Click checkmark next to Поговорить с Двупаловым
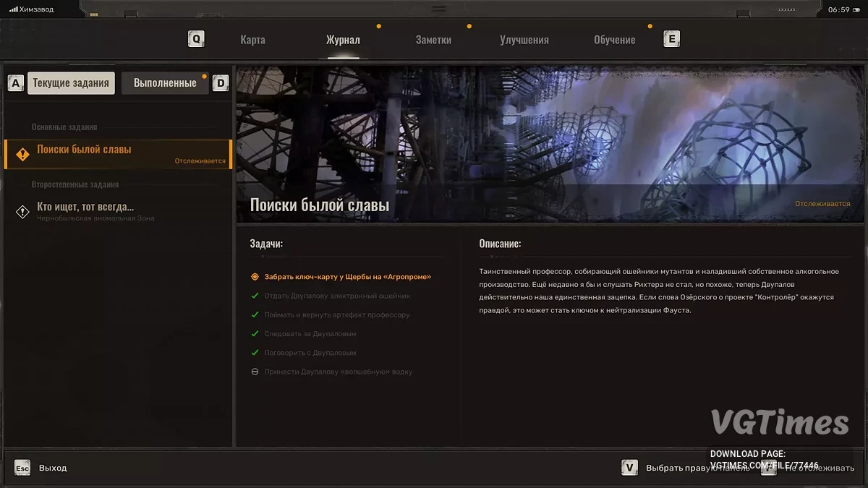This screenshot has width=868, height=488. 255,353
